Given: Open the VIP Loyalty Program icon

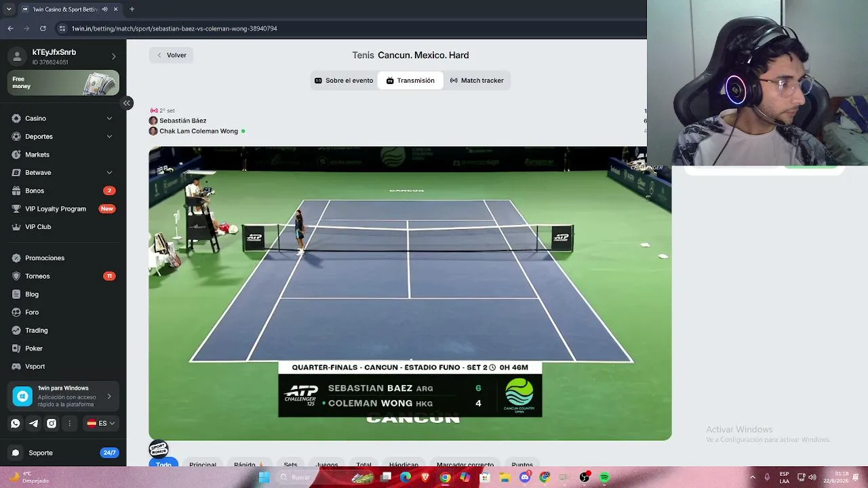Looking at the screenshot, I should pos(16,209).
